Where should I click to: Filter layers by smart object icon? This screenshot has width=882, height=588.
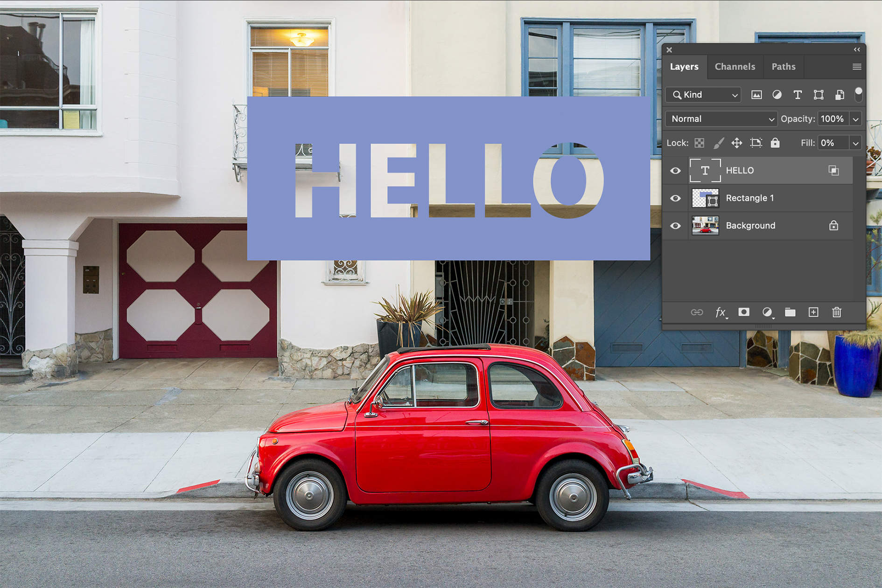(x=840, y=95)
